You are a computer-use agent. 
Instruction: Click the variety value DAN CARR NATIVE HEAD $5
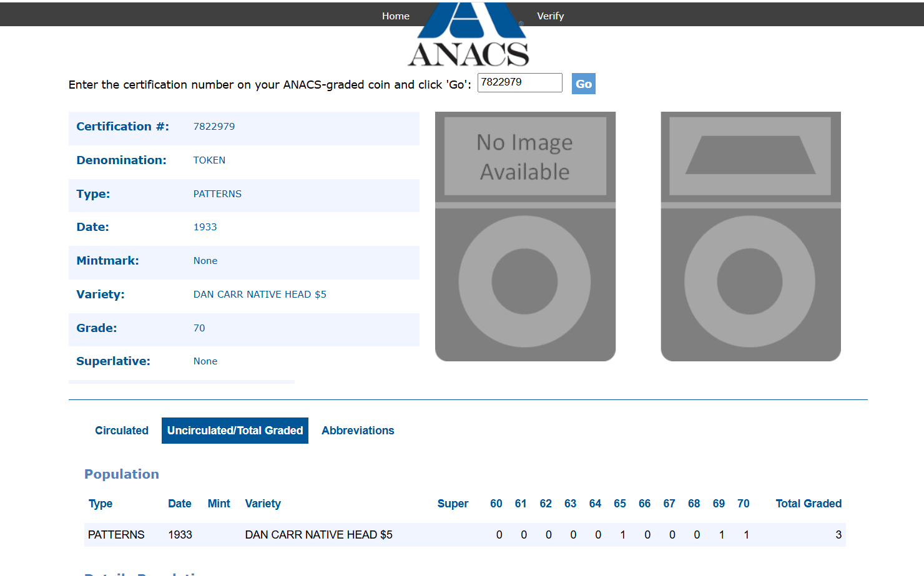(260, 295)
